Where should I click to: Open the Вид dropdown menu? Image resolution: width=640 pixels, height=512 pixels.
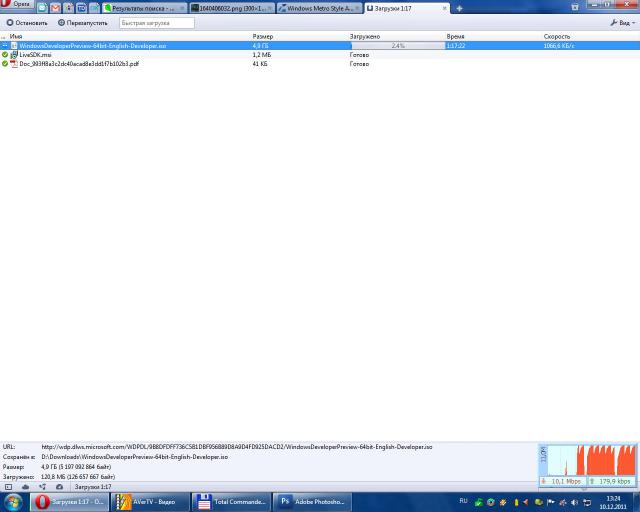coord(623,23)
